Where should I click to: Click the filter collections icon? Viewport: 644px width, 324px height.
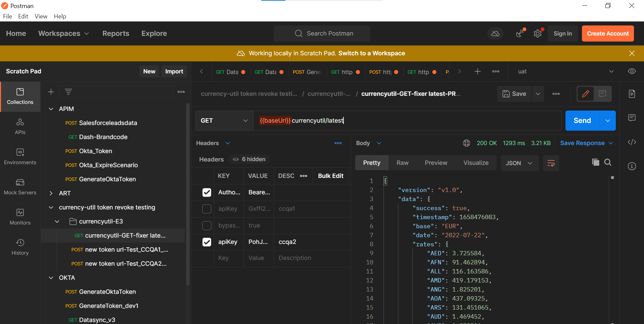click(x=68, y=92)
